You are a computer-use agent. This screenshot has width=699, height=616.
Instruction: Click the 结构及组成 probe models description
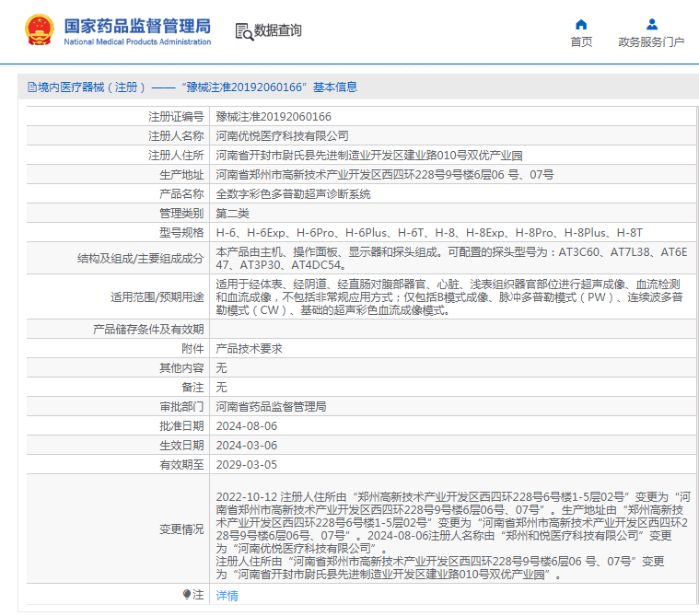point(451,259)
